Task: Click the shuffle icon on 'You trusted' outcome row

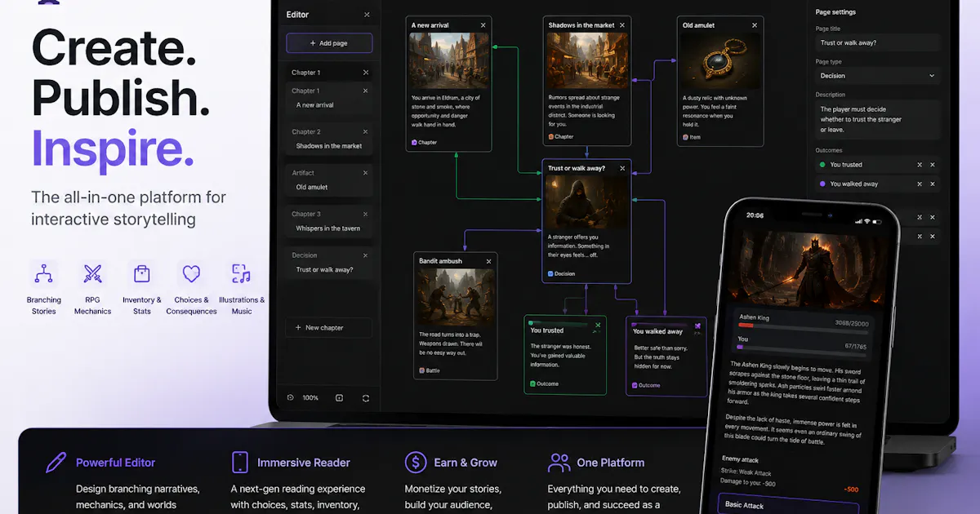Action: click(920, 165)
